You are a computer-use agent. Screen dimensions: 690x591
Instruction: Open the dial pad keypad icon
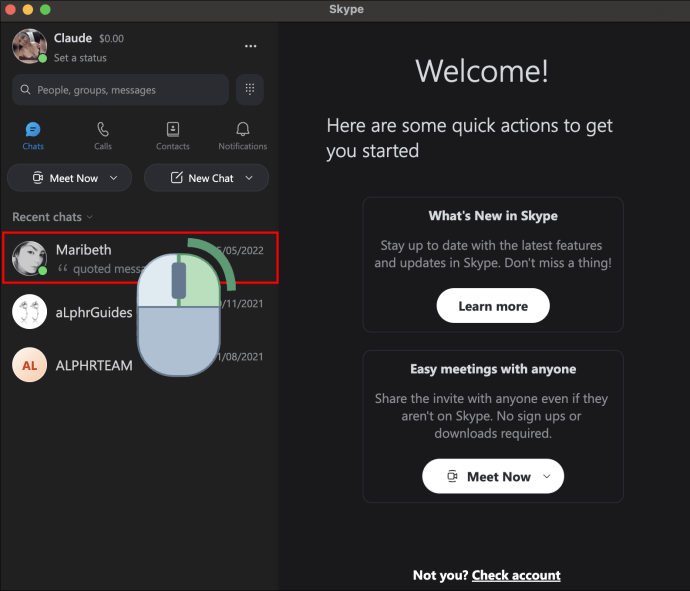pyautogui.click(x=250, y=89)
